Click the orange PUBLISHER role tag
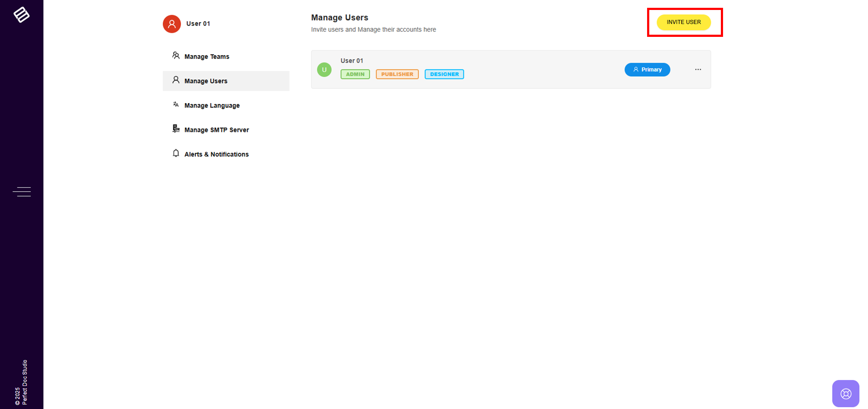 click(x=397, y=74)
